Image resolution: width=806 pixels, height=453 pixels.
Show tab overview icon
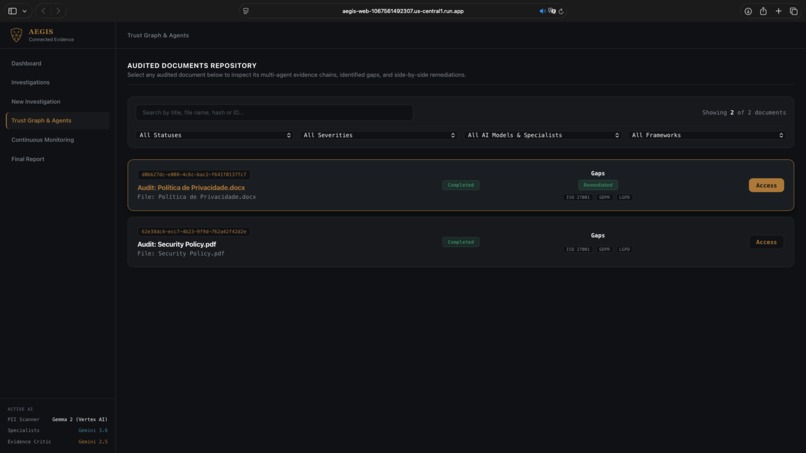point(794,11)
